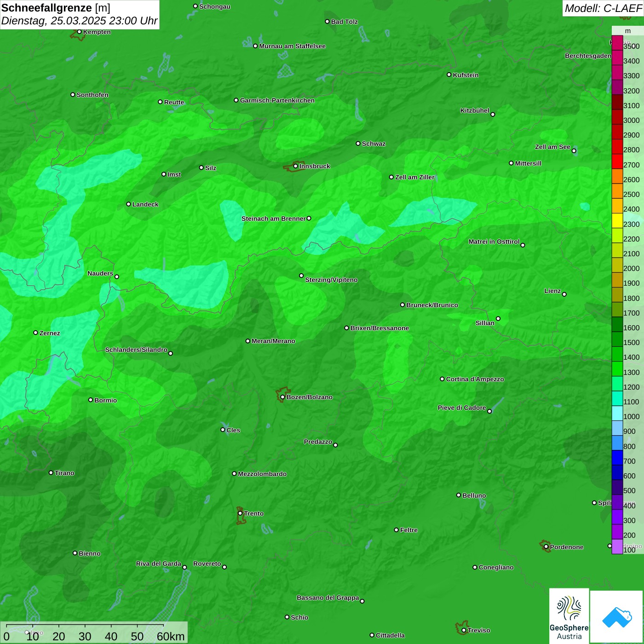Click the Brixen/Bressanone label
Image resolution: width=644 pixels, height=644 pixels.
pyautogui.click(x=379, y=328)
